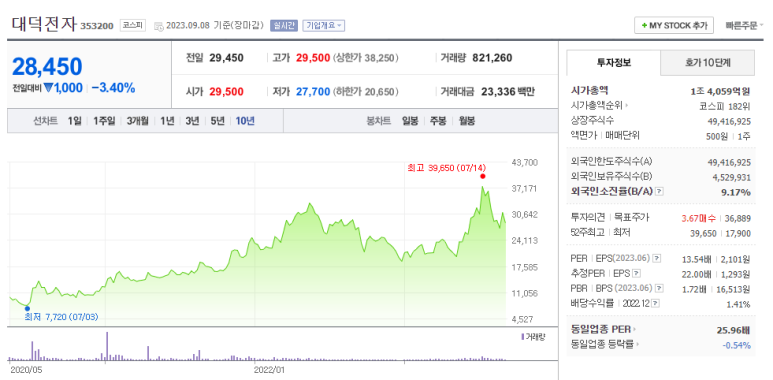The width and height of the screenshot is (773, 380).
Task: Click the 배당수익률 value 1.41%
Action: click(738, 304)
